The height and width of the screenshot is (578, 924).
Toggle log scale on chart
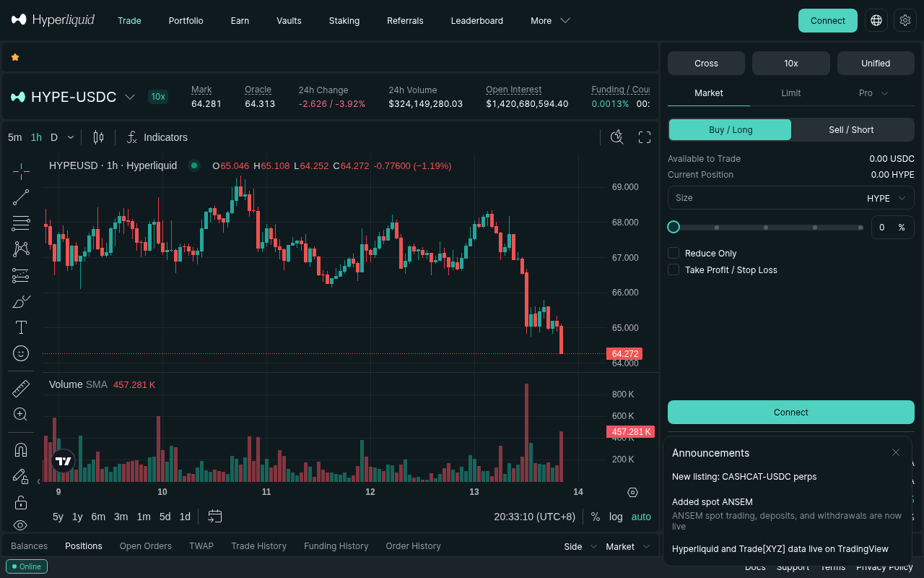[x=616, y=517]
